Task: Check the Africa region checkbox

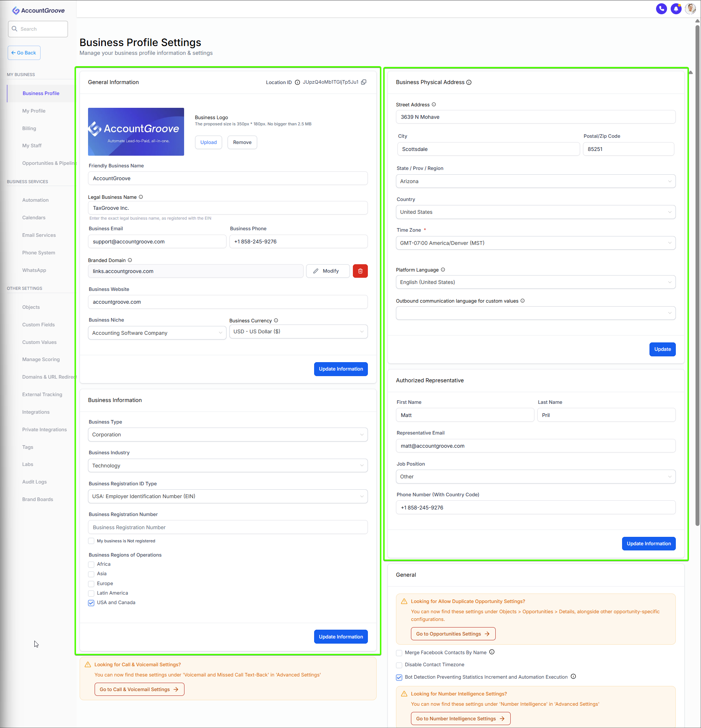Action: tap(91, 565)
